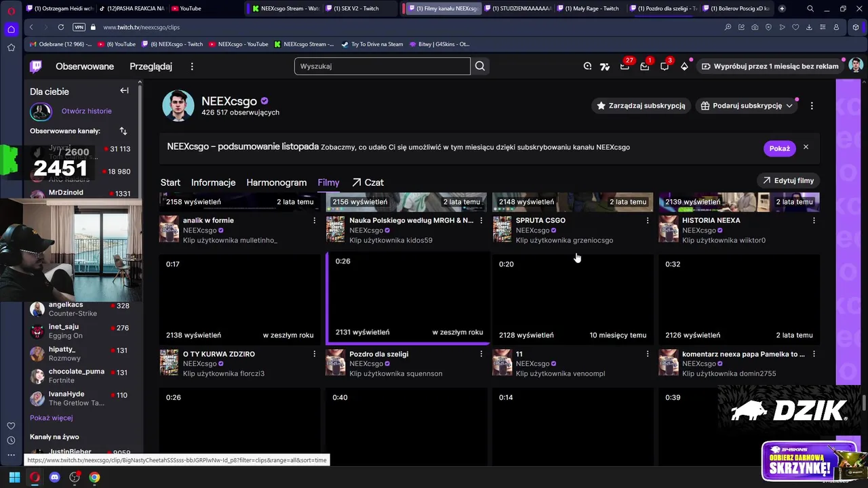Toggle the VPN badge in address bar
The width and height of the screenshot is (868, 488).
[79, 27]
